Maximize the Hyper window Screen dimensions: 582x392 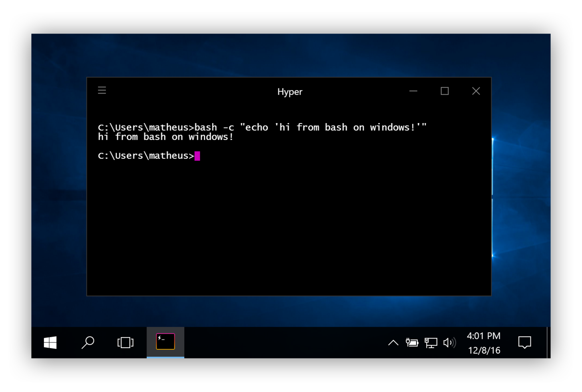tap(444, 91)
